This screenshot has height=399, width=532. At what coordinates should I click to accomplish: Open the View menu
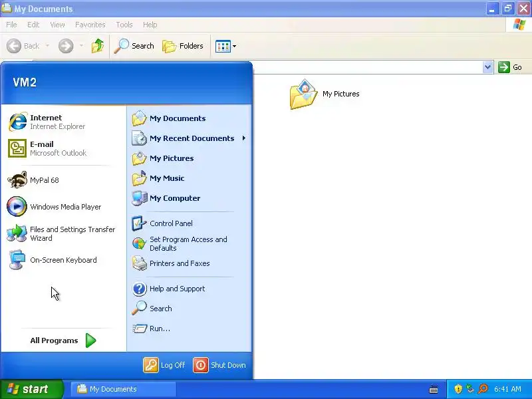[57, 25]
